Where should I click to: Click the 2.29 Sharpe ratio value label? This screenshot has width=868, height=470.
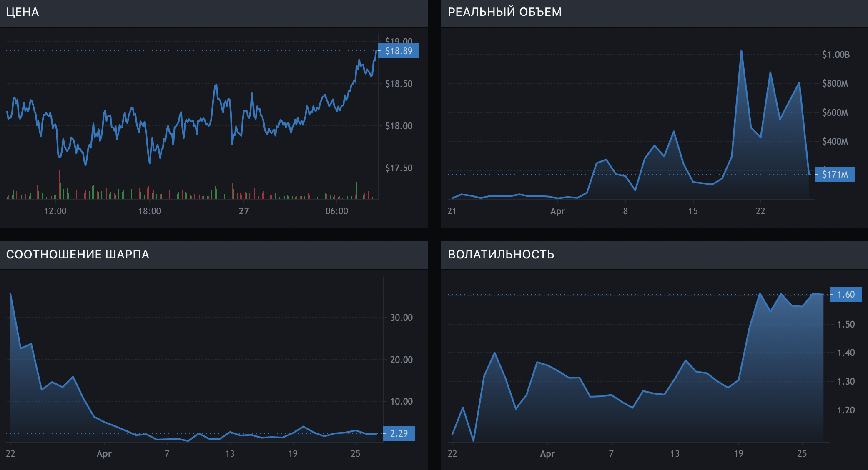pos(399,434)
